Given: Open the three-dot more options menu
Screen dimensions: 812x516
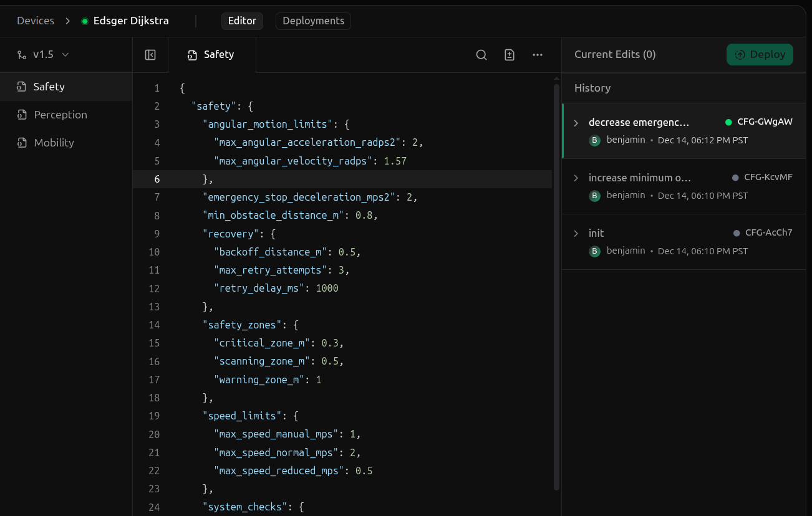Looking at the screenshot, I should click(x=538, y=55).
